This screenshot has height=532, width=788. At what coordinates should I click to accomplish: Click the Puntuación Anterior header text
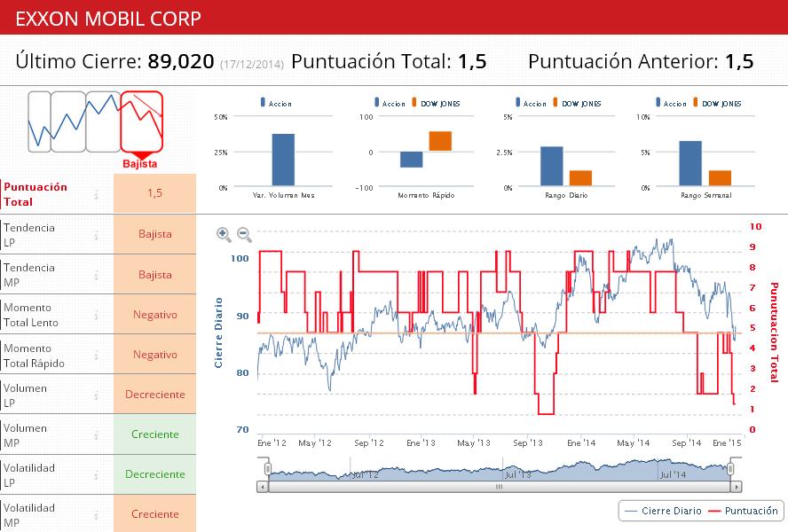(624, 61)
